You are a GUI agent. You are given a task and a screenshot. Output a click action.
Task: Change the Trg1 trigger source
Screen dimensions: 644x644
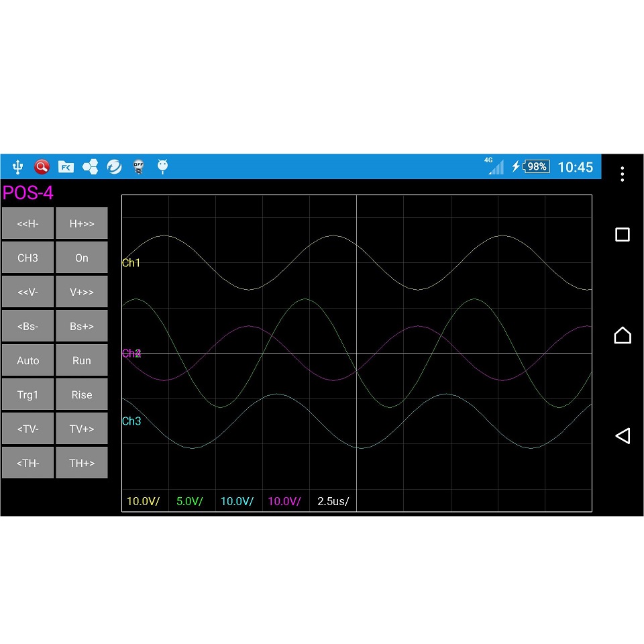click(28, 394)
